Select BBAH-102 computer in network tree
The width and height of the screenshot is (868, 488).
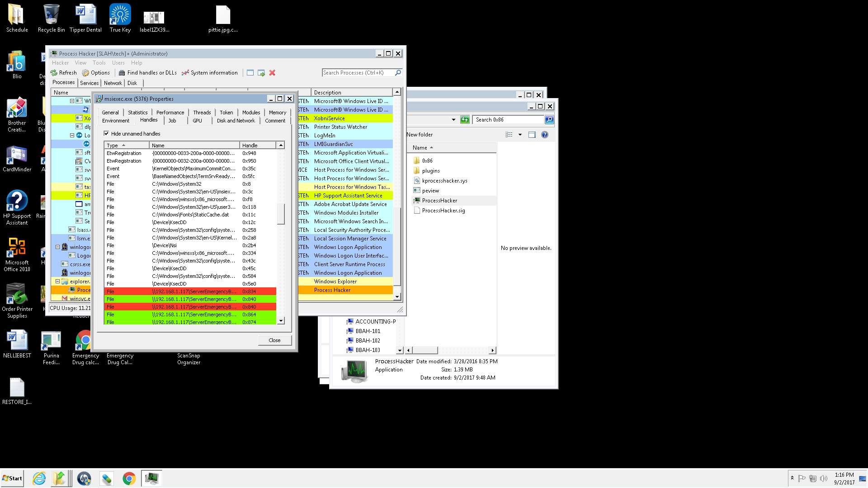point(363,341)
